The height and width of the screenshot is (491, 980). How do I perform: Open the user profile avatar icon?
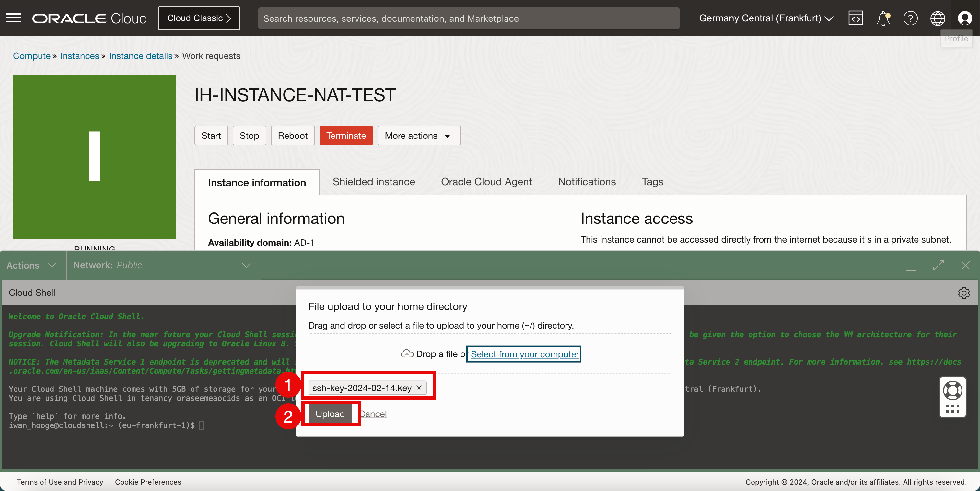(965, 18)
